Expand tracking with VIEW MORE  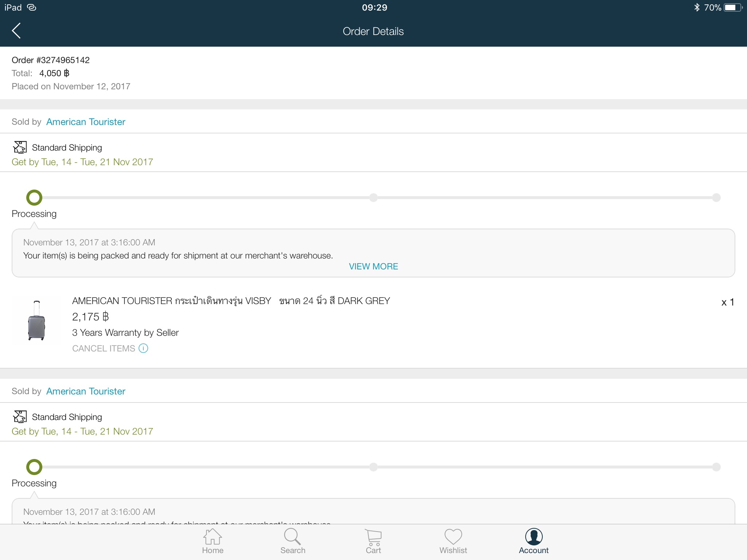[x=373, y=267]
